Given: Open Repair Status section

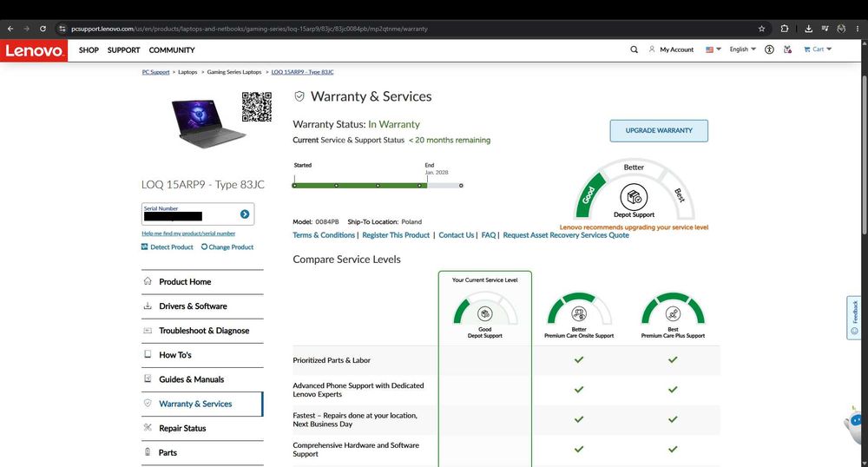Looking at the screenshot, I should tap(202, 428).
